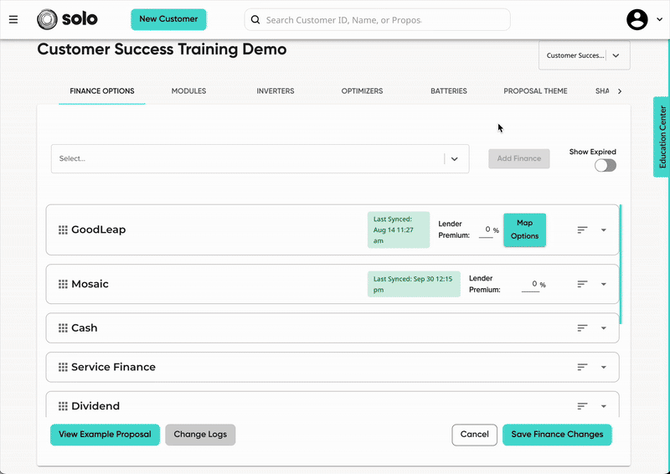The image size is (670, 474).
Task: Expand the Mosaic finance option
Action: coord(603,284)
